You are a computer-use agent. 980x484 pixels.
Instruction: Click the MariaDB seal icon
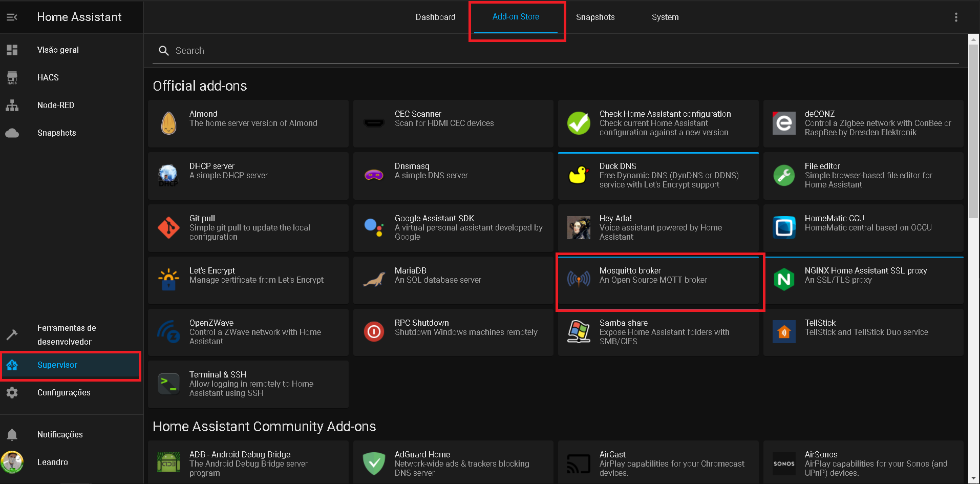pos(374,280)
